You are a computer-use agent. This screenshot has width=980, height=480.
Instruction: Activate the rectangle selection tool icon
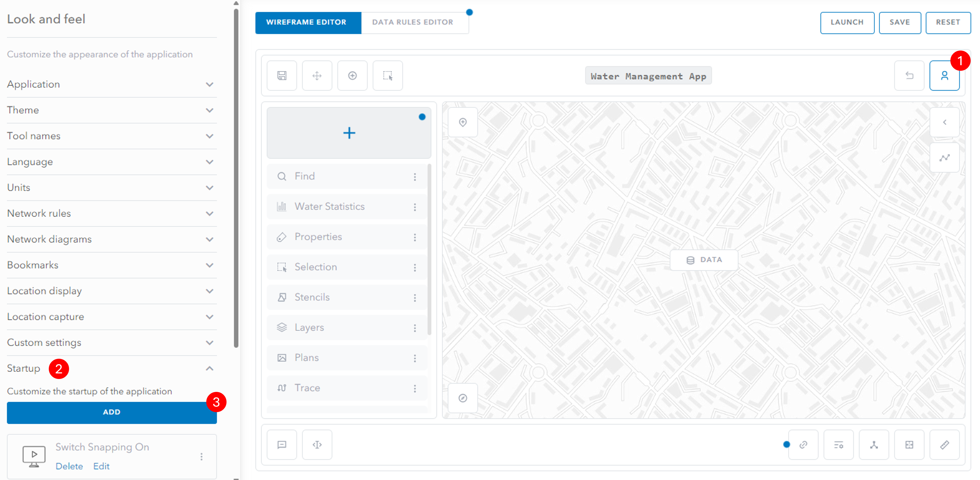(x=388, y=76)
